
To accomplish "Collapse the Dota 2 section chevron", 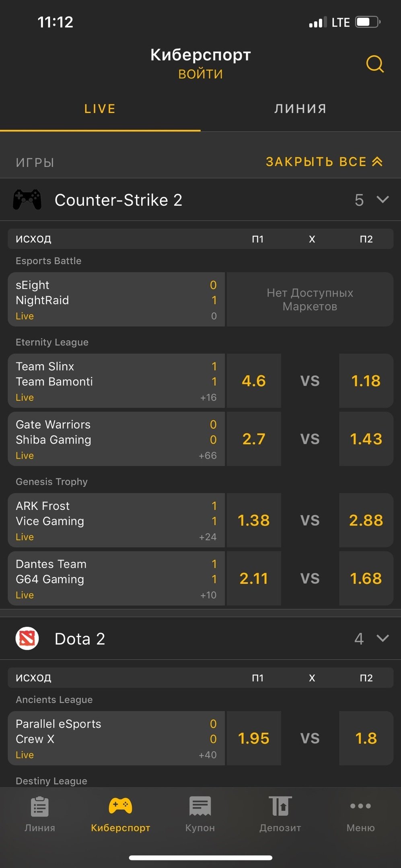I will 382,638.
